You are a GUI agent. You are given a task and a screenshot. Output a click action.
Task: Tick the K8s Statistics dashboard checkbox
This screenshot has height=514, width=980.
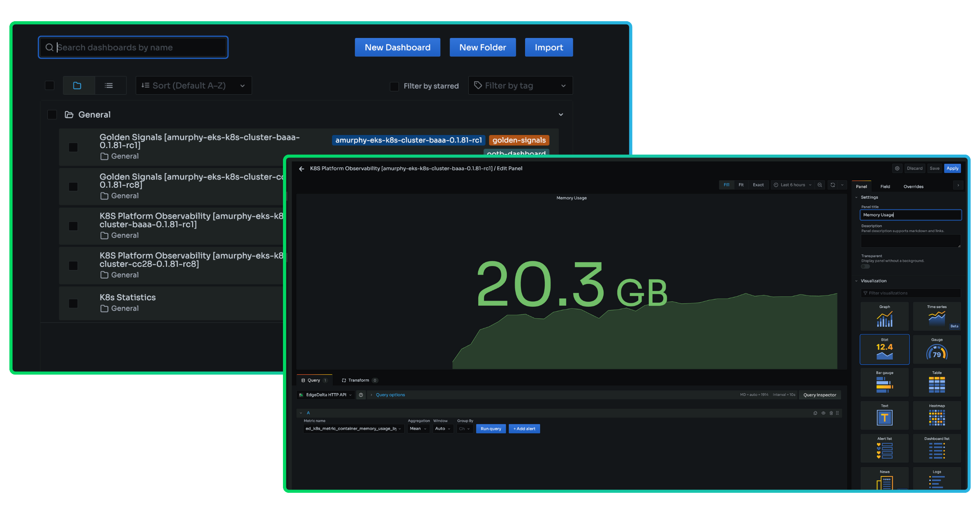click(x=73, y=304)
